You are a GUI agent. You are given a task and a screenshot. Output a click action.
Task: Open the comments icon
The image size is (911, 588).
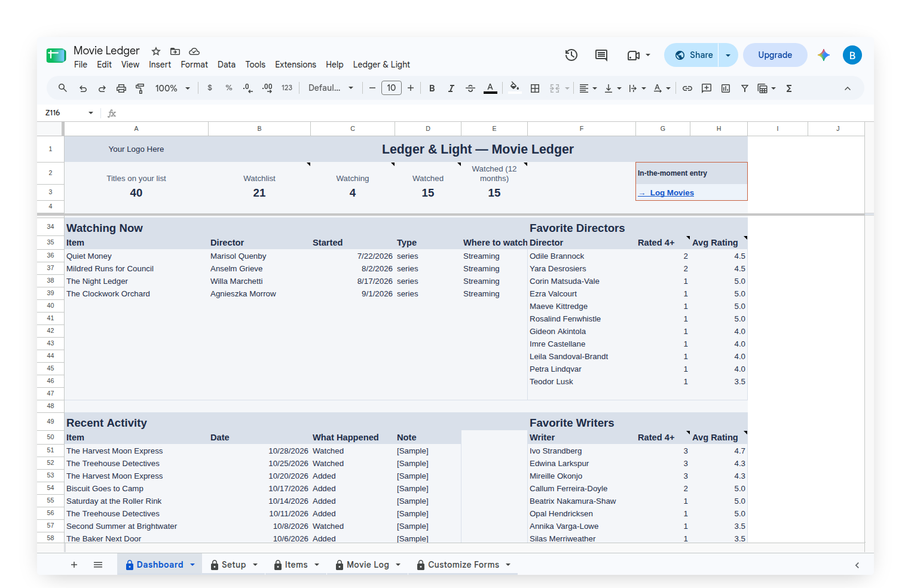click(x=601, y=55)
